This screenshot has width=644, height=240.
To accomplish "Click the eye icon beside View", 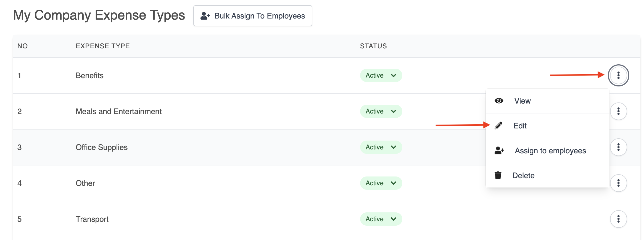I will [x=499, y=101].
